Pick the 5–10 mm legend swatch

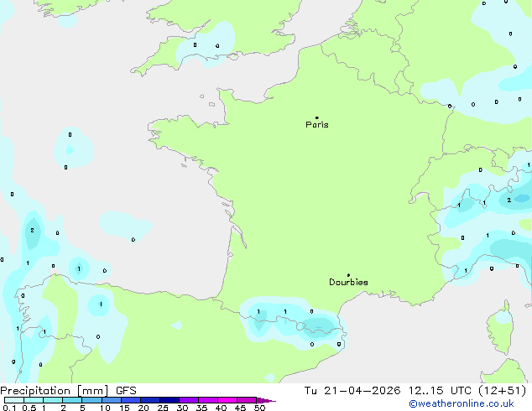91,400
